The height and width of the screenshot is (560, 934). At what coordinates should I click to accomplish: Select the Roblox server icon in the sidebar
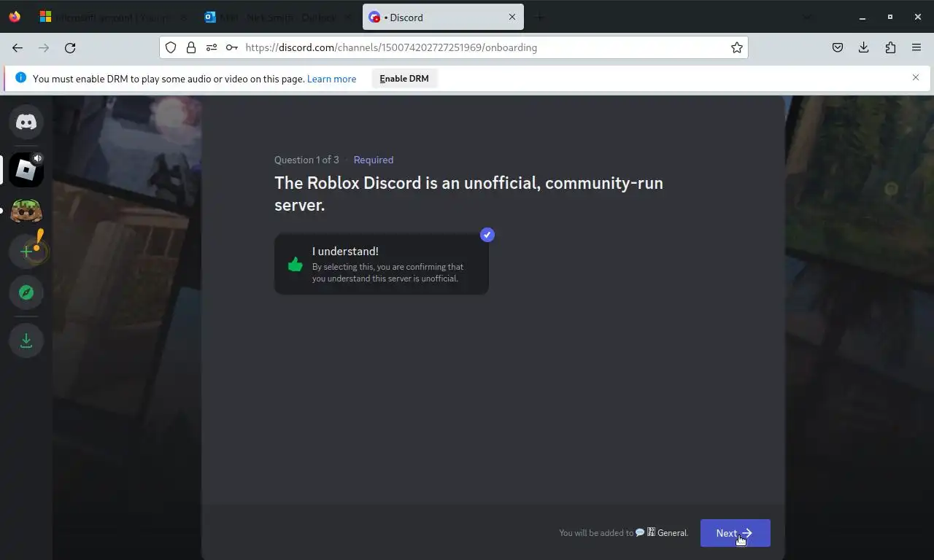tap(26, 170)
